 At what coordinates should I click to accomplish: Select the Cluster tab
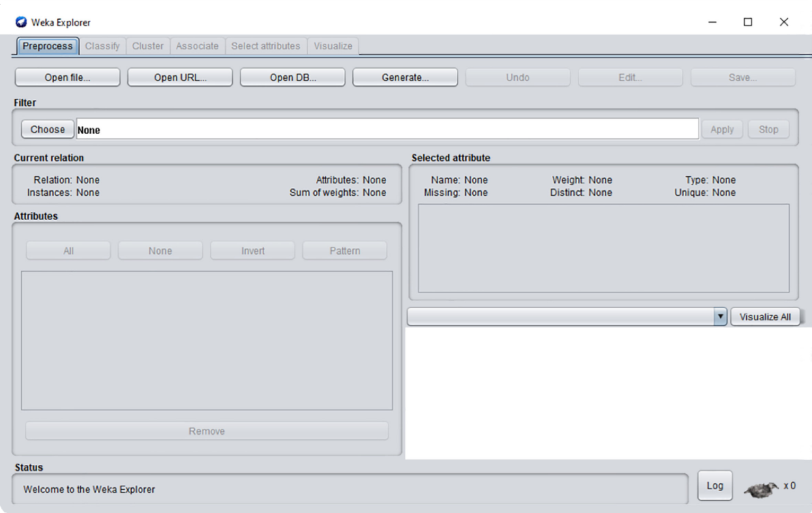[x=147, y=46]
